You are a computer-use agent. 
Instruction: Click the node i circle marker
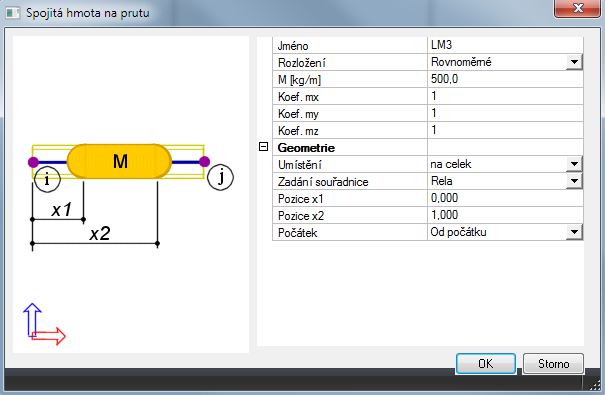pyautogui.click(x=47, y=179)
